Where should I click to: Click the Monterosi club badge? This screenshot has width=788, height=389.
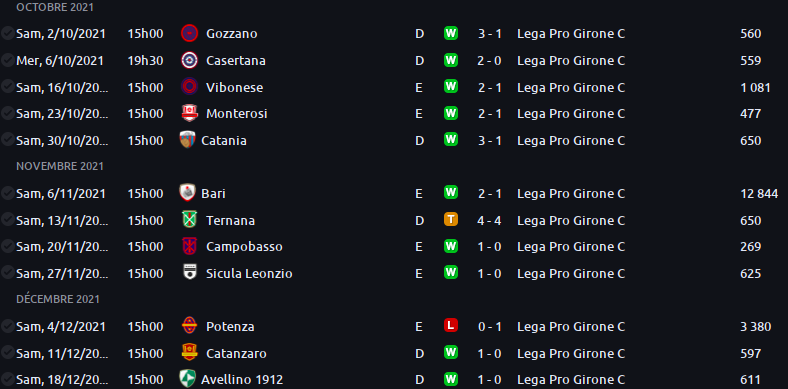(x=189, y=114)
